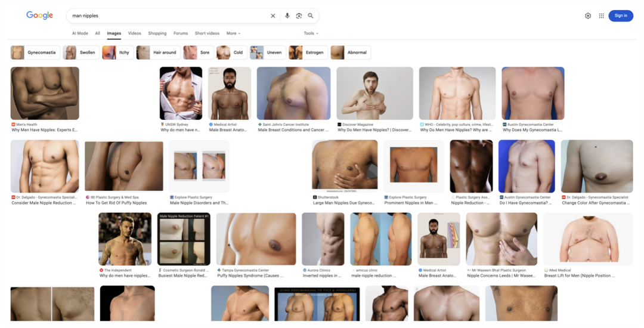Click the magnifying glass search icon
The width and height of the screenshot is (644, 328).
tap(311, 16)
